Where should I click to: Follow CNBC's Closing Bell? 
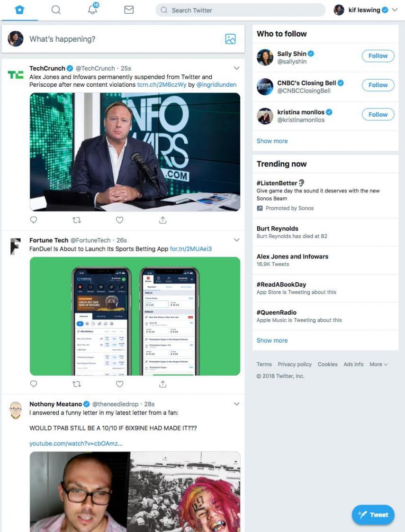[x=378, y=85]
